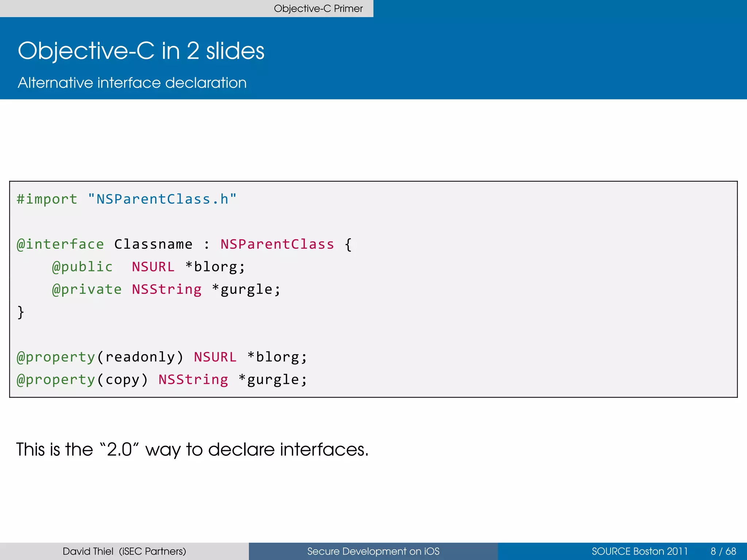Click the footer title 'Secure Development on iOS'
Viewport: 747px width, 560px height.
click(373, 551)
